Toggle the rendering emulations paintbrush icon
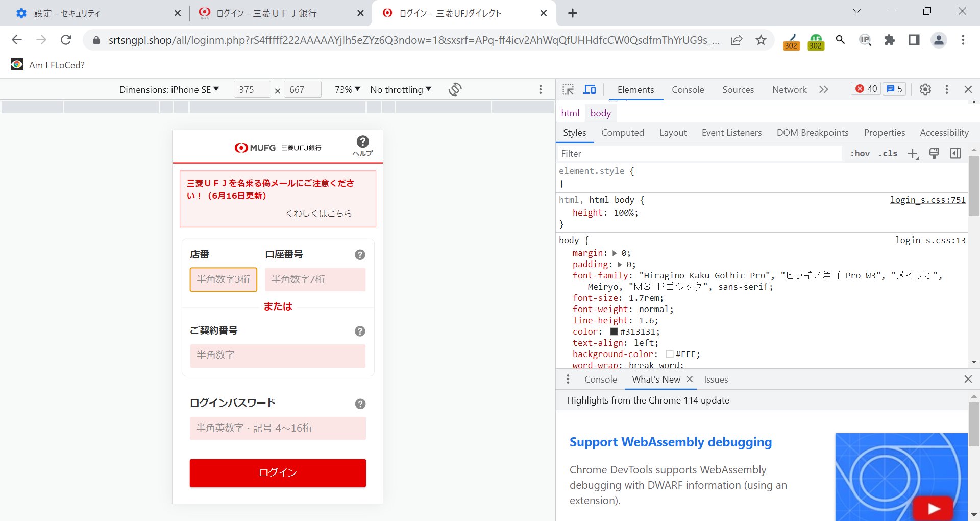 (934, 154)
